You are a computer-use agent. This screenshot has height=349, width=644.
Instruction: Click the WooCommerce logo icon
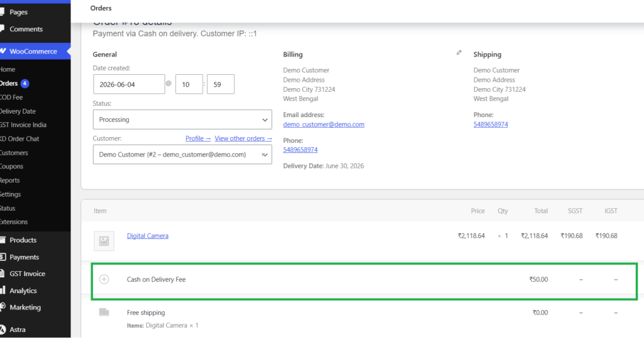(x=3, y=51)
